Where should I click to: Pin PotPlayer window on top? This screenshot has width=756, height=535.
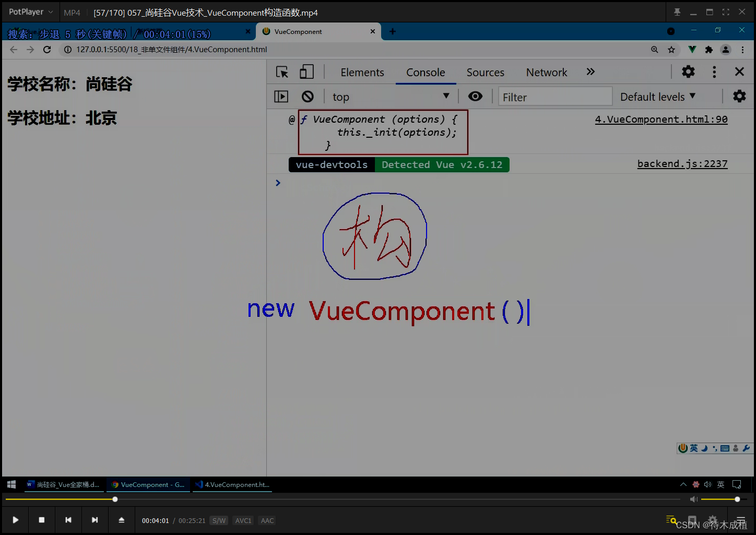(677, 12)
